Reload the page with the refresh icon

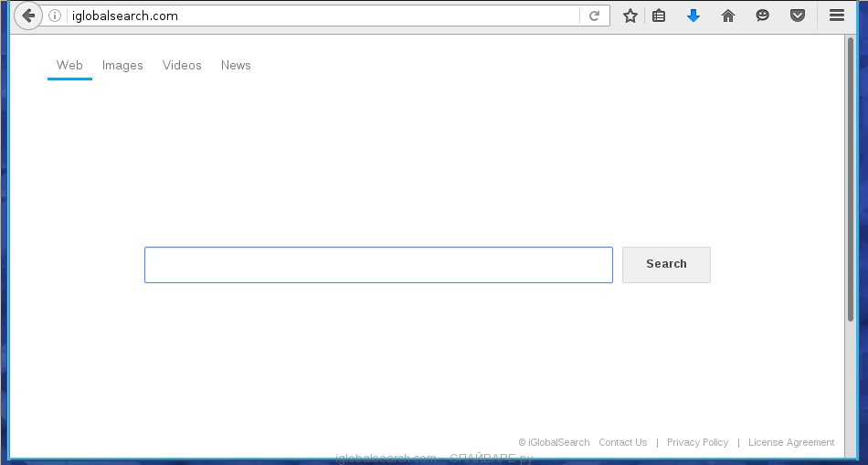tap(594, 16)
